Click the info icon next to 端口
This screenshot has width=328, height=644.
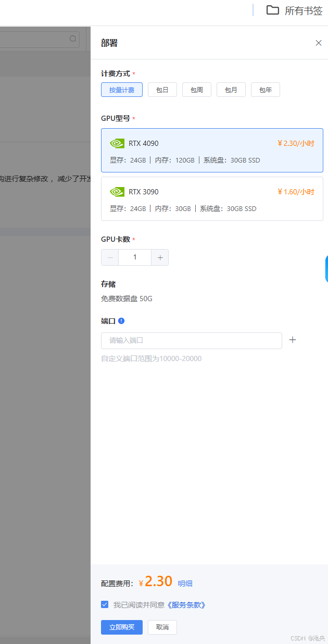(x=121, y=321)
